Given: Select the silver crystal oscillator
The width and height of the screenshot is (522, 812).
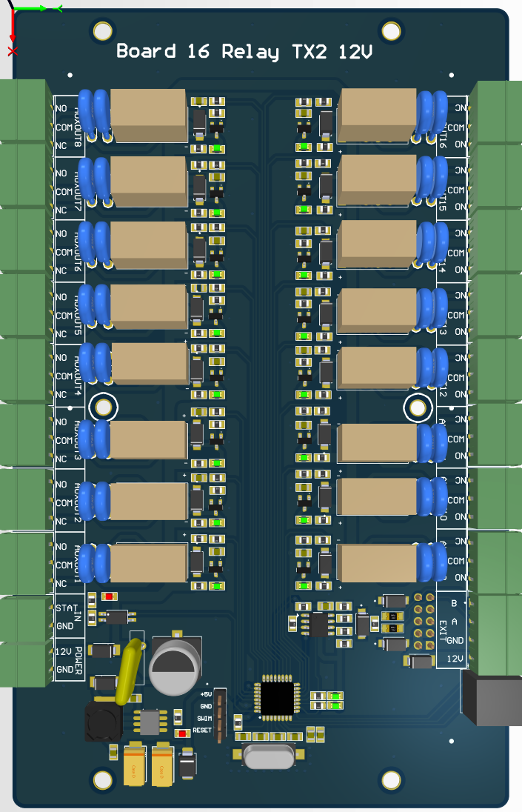Looking at the screenshot, I should (269, 757).
